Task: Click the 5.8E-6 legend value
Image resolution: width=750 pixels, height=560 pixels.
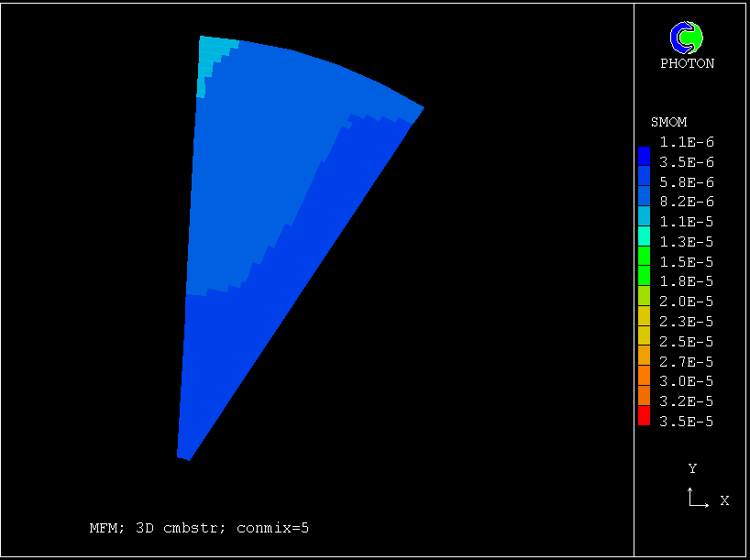Action: pos(686,181)
